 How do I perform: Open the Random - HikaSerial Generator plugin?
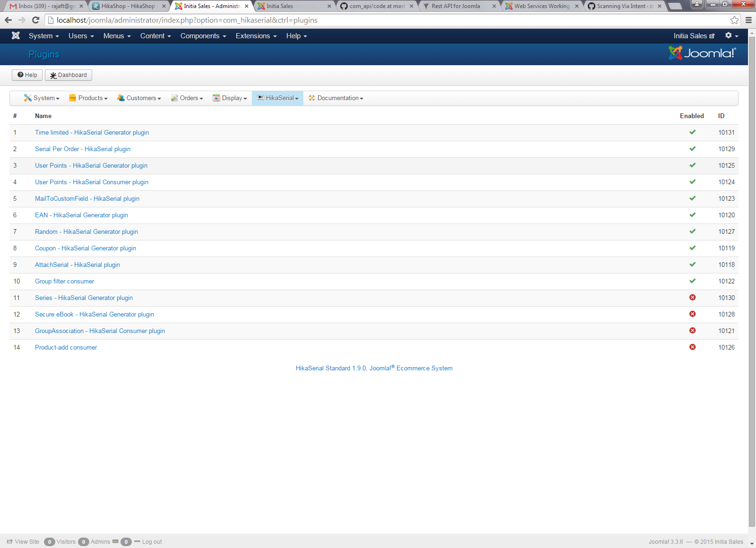point(86,232)
